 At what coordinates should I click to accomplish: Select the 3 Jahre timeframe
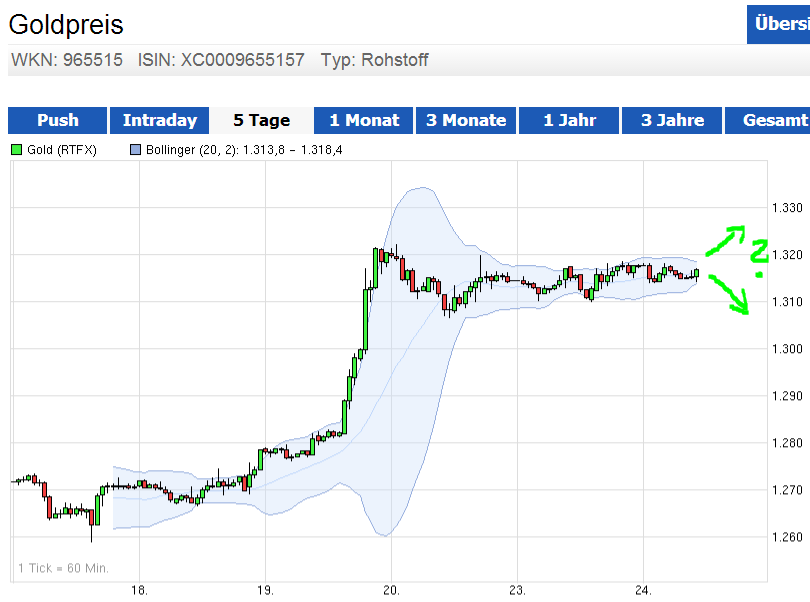672,120
